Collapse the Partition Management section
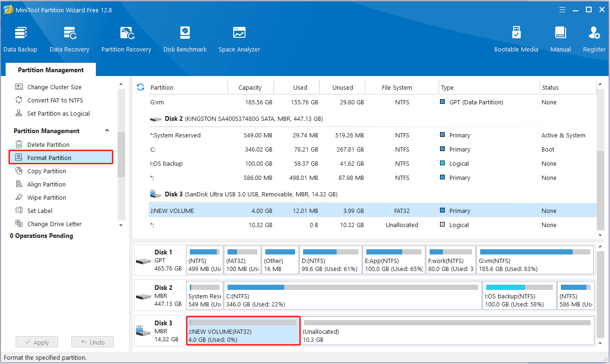Image resolution: width=610 pixels, height=364 pixels. coord(107,131)
